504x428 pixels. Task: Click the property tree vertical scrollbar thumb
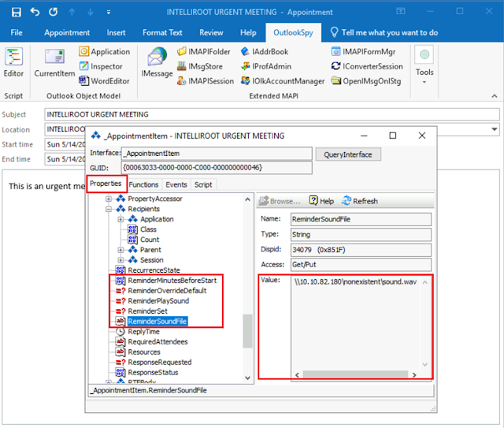point(247,332)
